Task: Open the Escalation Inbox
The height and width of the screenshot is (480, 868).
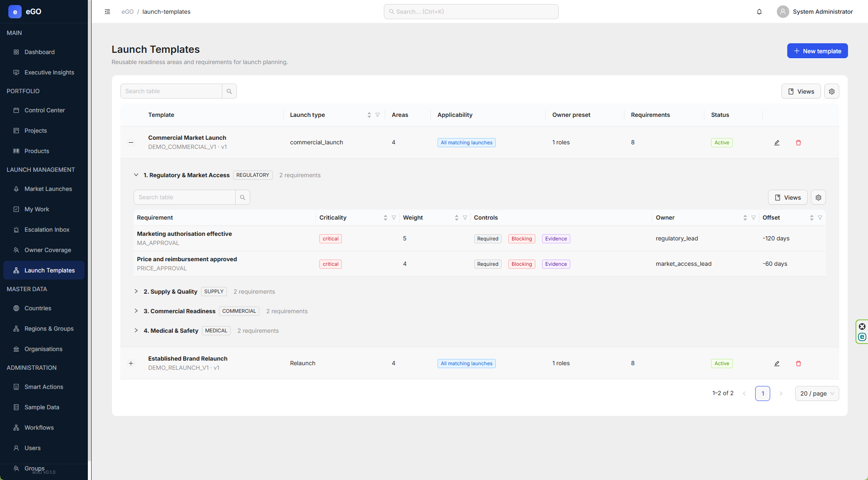Action: point(44,230)
